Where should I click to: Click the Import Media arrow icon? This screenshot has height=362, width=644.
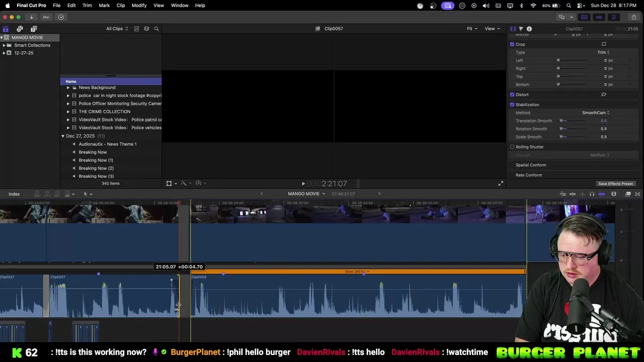pyautogui.click(x=31, y=17)
